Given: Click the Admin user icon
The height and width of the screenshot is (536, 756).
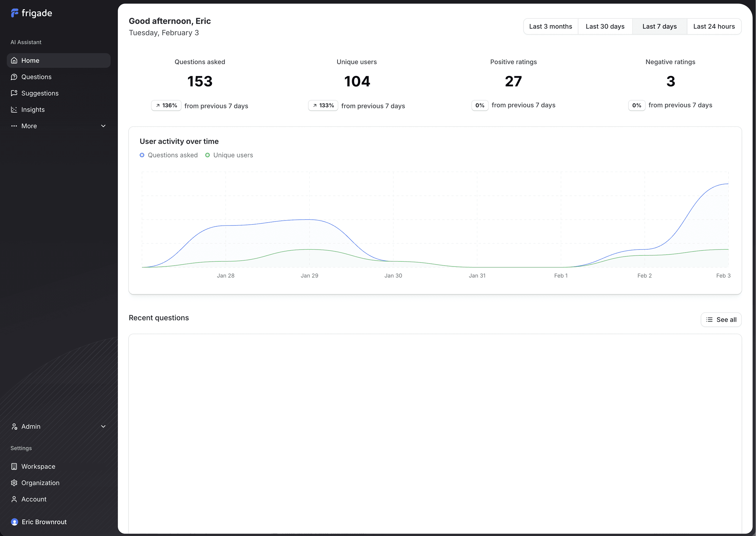Looking at the screenshot, I should point(14,426).
